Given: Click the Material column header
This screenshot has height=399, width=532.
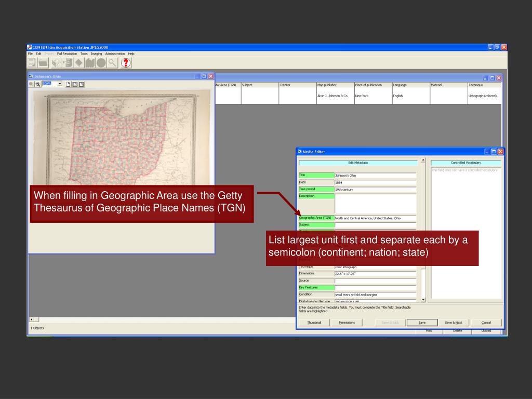Looking at the screenshot, I should point(448,85).
